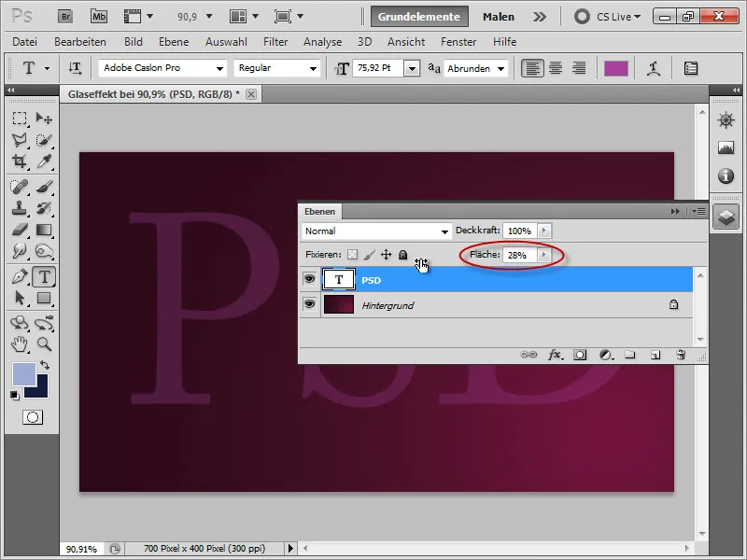
Task: Select the Brush tool
Action: (44, 187)
